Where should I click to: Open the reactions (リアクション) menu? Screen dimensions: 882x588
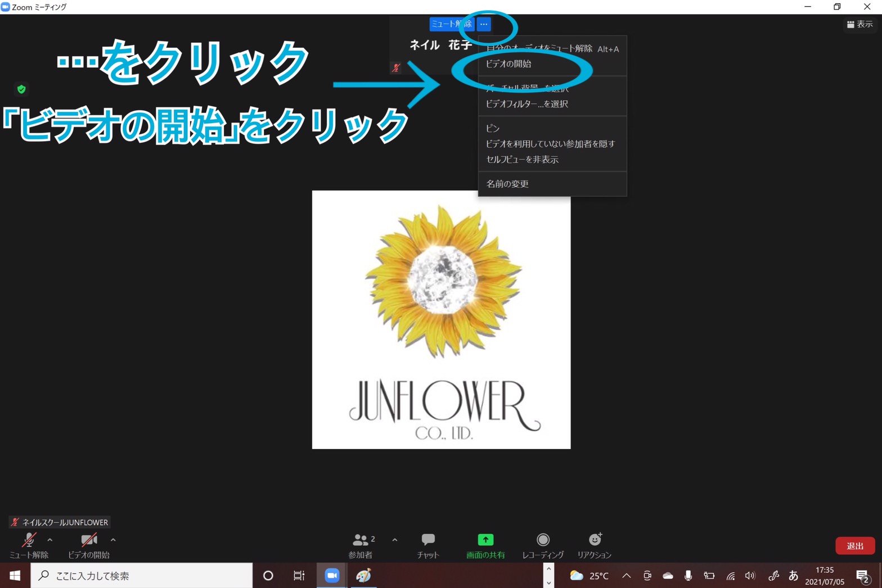(595, 540)
